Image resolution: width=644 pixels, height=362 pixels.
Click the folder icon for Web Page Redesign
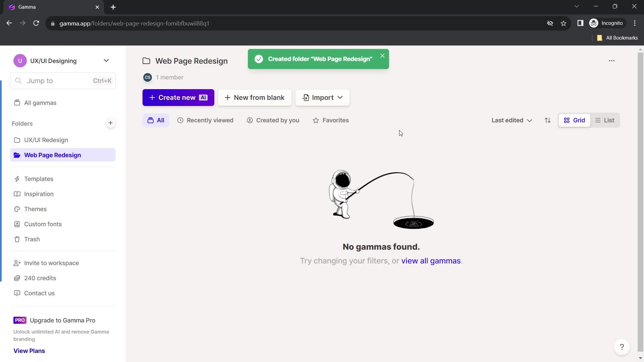17,155
